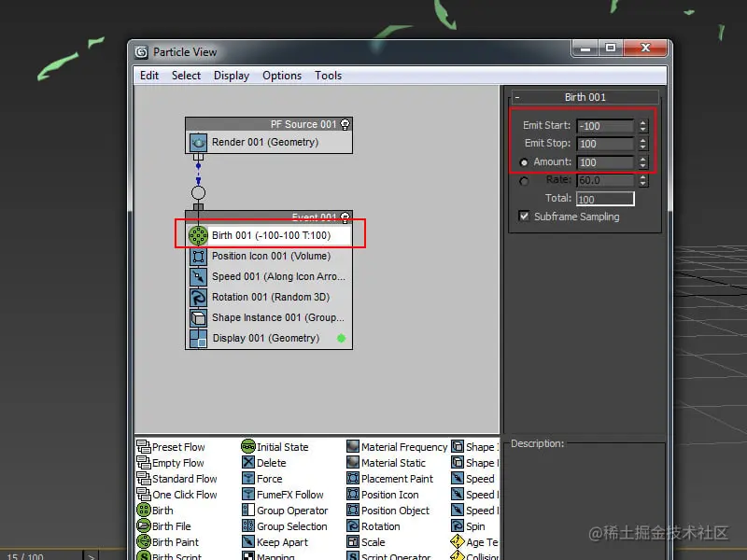Toggle Event 001 lightbulb icon
This screenshot has height=560, width=747.
click(345, 217)
